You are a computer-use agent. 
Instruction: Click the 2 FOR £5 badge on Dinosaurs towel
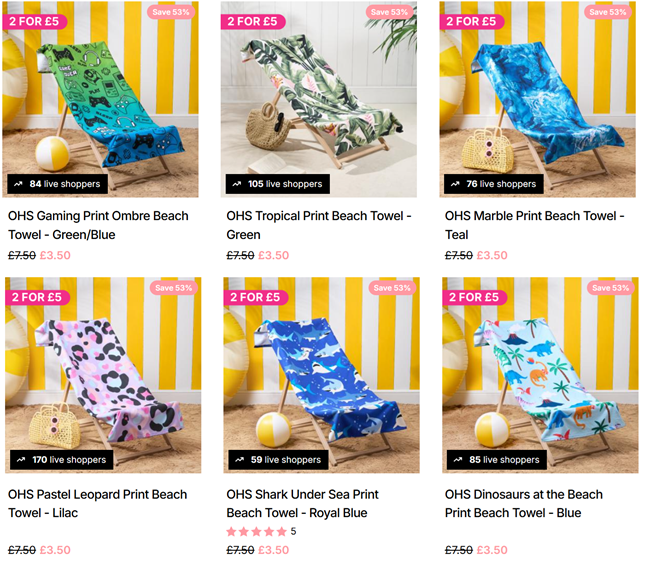474,297
